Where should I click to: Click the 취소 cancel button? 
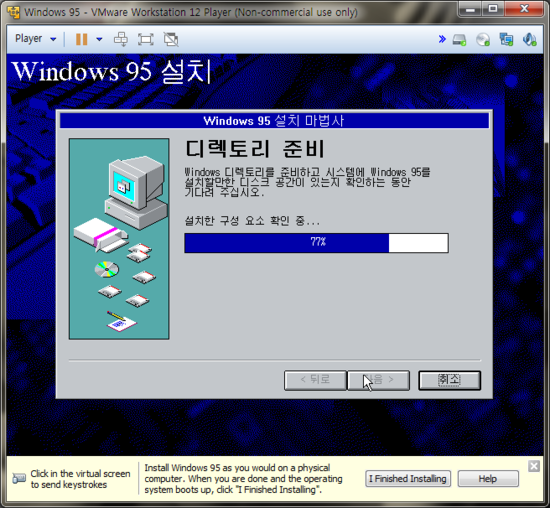(x=449, y=380)
